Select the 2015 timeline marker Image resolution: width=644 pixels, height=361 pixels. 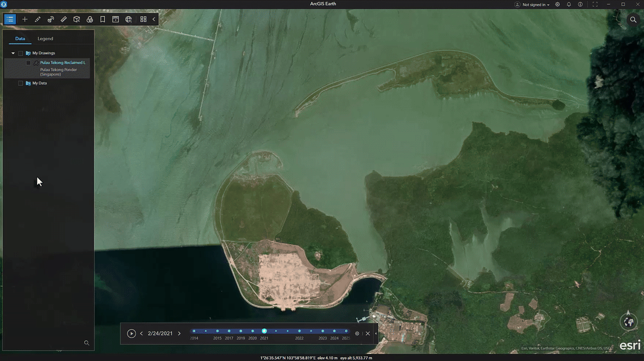(x=217, y=331)
